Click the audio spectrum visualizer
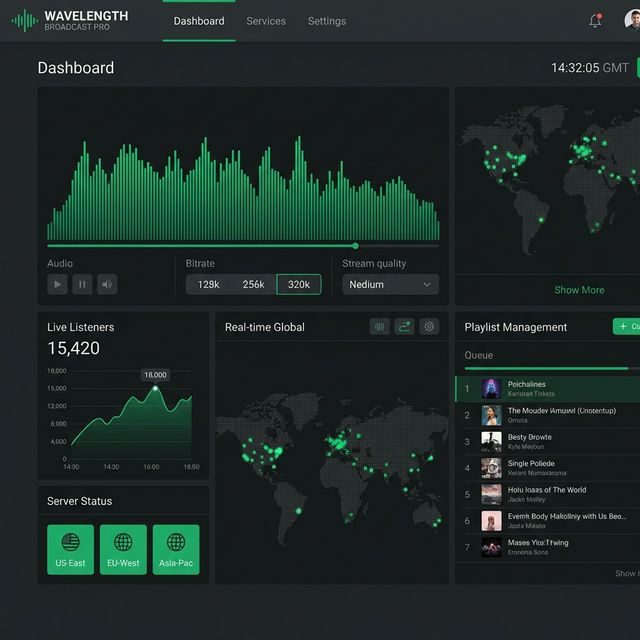 tap(243, 189)
